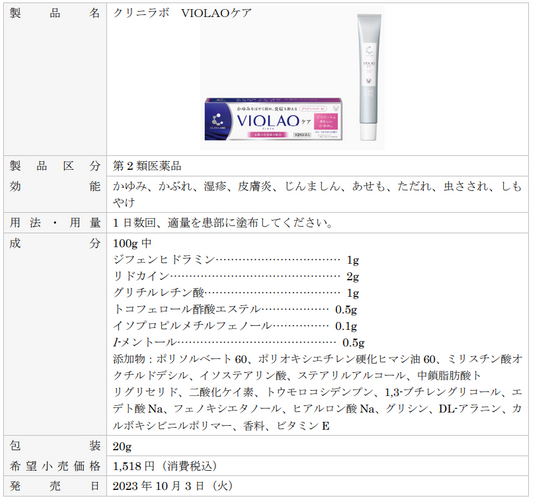534x500 pixels.
Task: Click the グリチルレチン酸 1g ingredient line
Action: coord(236,293)
